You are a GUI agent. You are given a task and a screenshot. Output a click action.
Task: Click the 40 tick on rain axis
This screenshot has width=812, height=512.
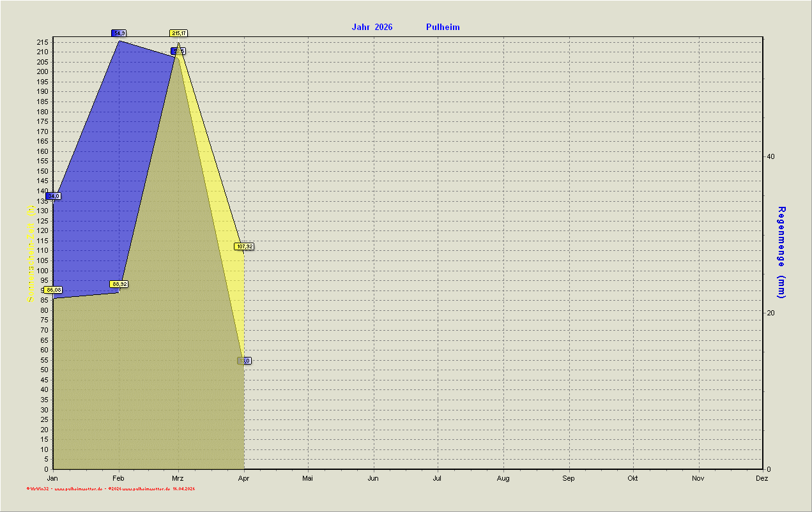pos(770,157)
